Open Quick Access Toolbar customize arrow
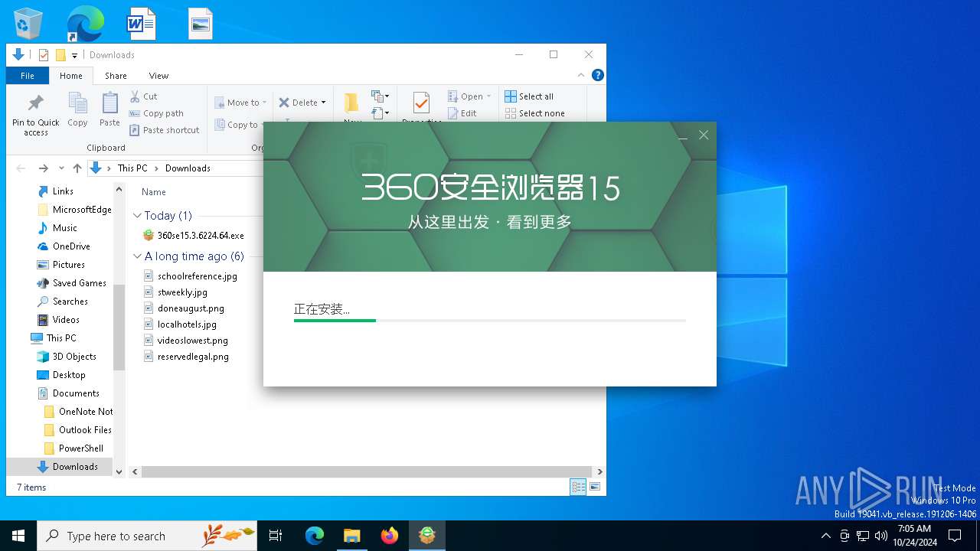The image size is (980, 551). (x=74, y=55)
